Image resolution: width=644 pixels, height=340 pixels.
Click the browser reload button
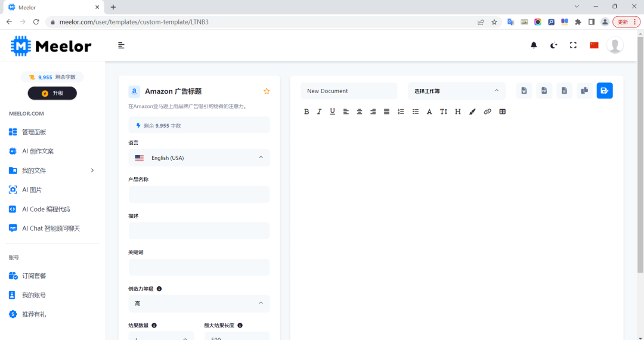pos(36,21)
